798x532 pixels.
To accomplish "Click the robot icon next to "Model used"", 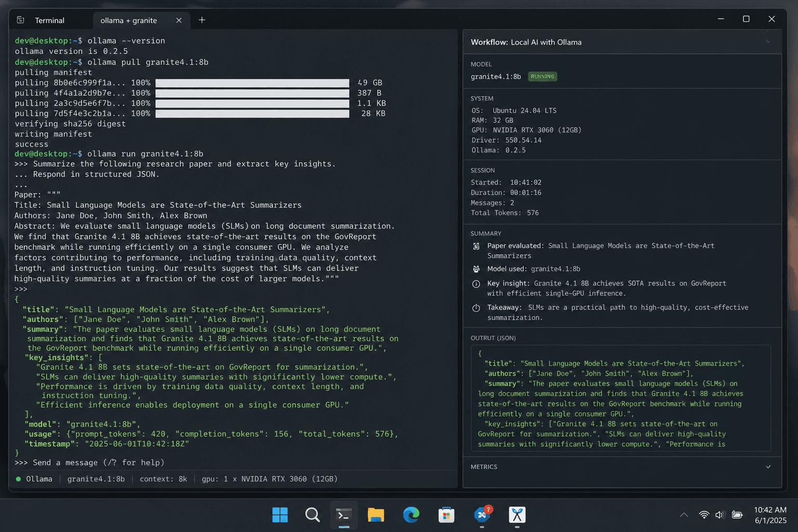I will (x=476, y=269).
